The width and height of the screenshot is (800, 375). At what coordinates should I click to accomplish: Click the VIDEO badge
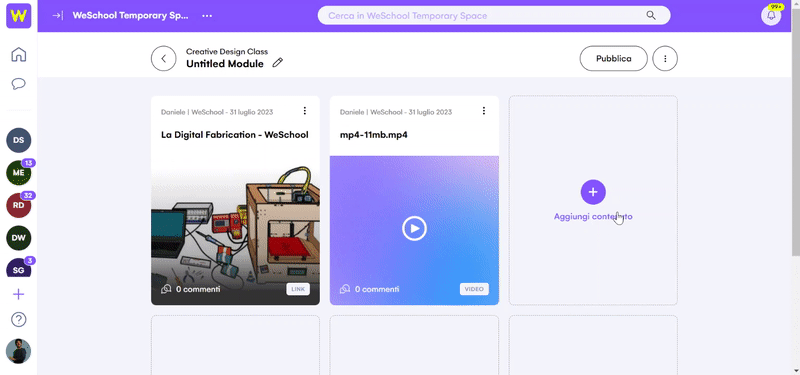474,289
